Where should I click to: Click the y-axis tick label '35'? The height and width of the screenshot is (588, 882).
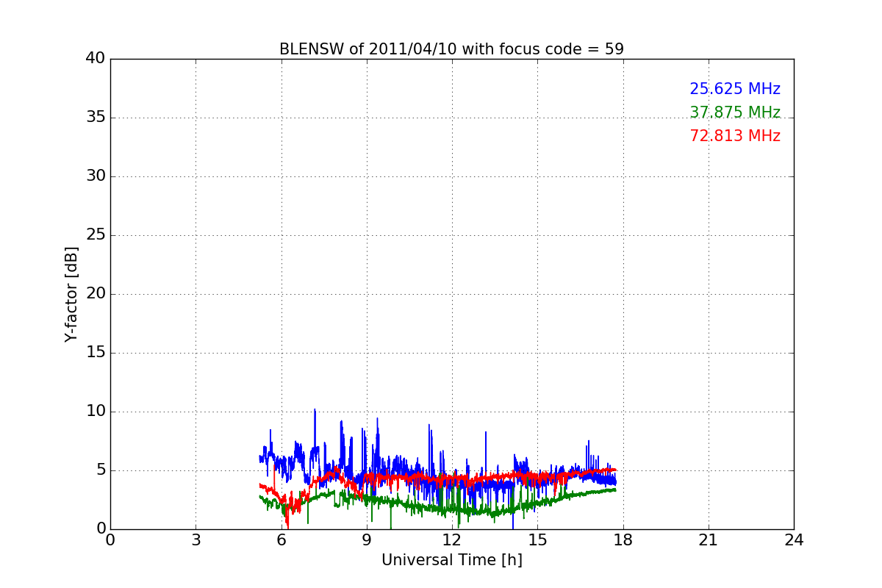pyautogui.click(x=96, y=118)
